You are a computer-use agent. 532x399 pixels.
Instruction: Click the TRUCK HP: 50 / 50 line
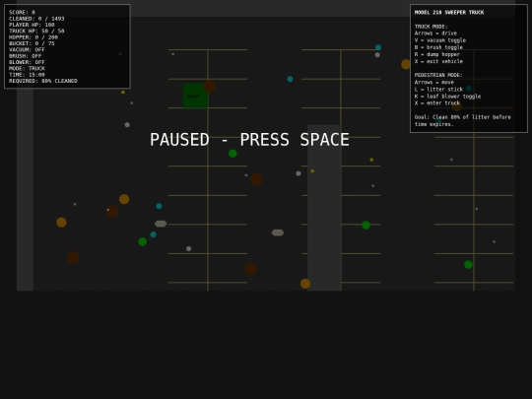click(36, 31)
